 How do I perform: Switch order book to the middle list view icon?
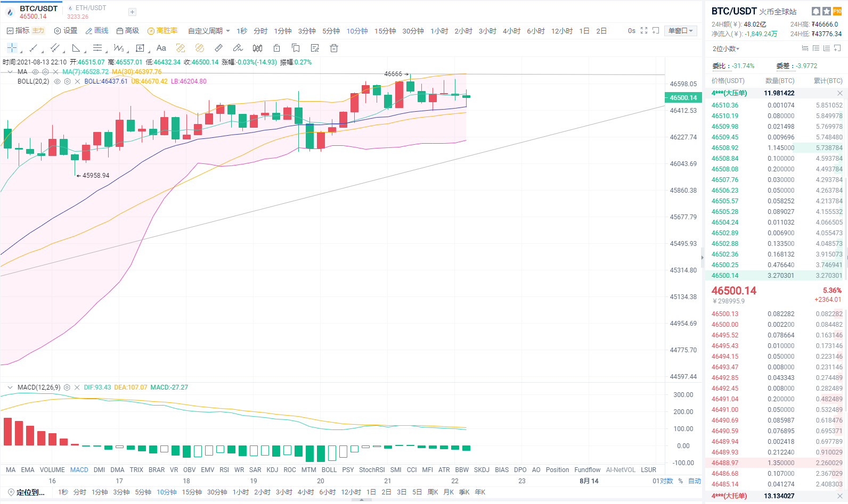pos(816,48)
